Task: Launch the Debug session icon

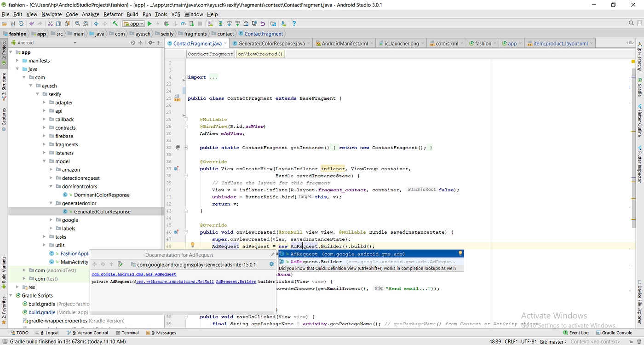Action: [x=166, y=23]
